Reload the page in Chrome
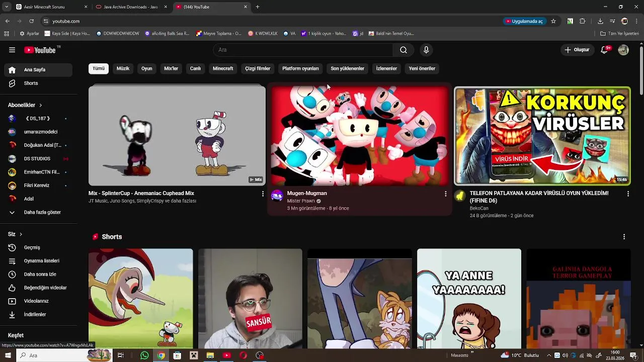The width and height of the screenshot is (644, 362). click(31, 21)
